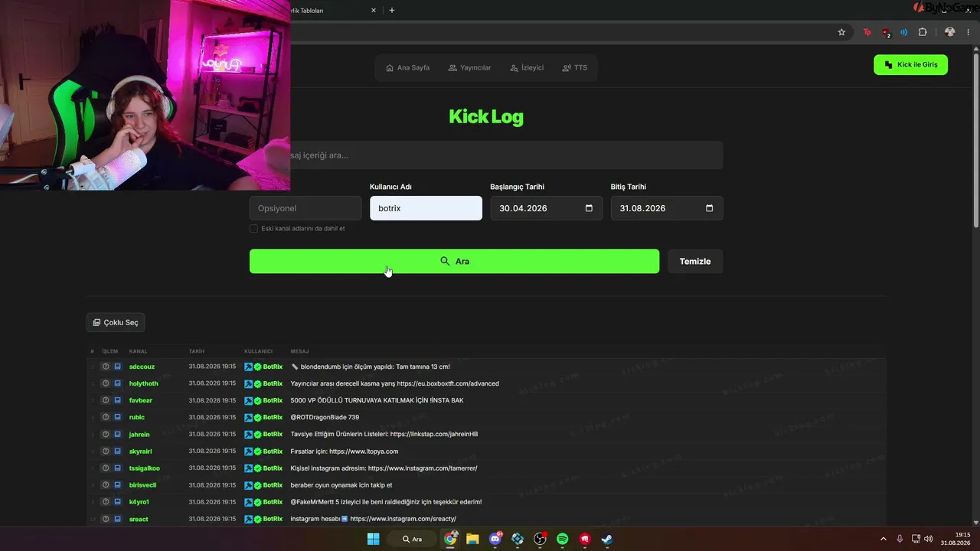Screen dimensions: 980x551
Task: Click the Temizle button
Action: [695, 261]
